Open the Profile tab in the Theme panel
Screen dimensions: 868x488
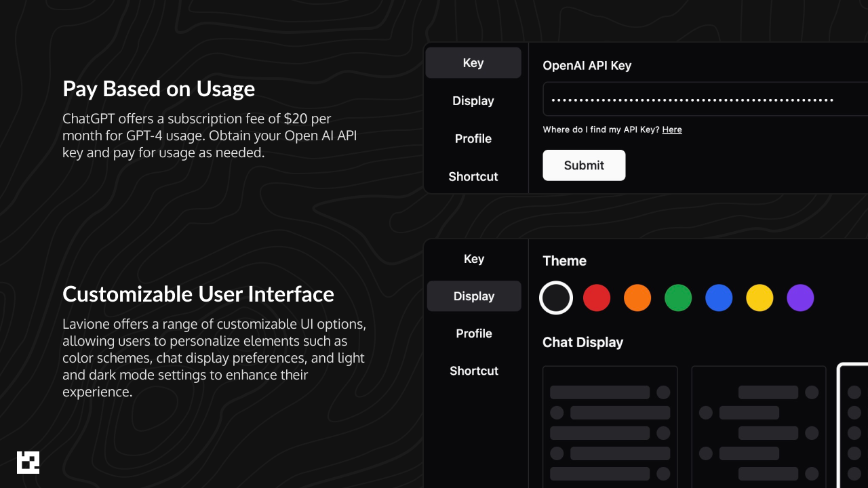point(474,333)
